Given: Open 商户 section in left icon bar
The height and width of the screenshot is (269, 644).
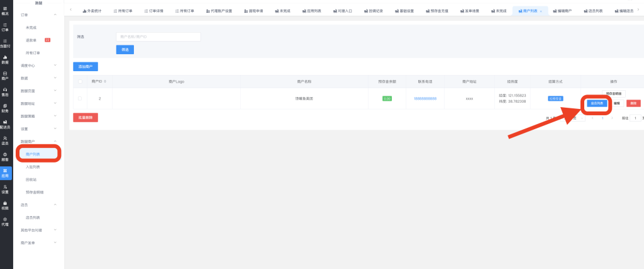Looking at the screenshot, I should click(x=5, y=76).
